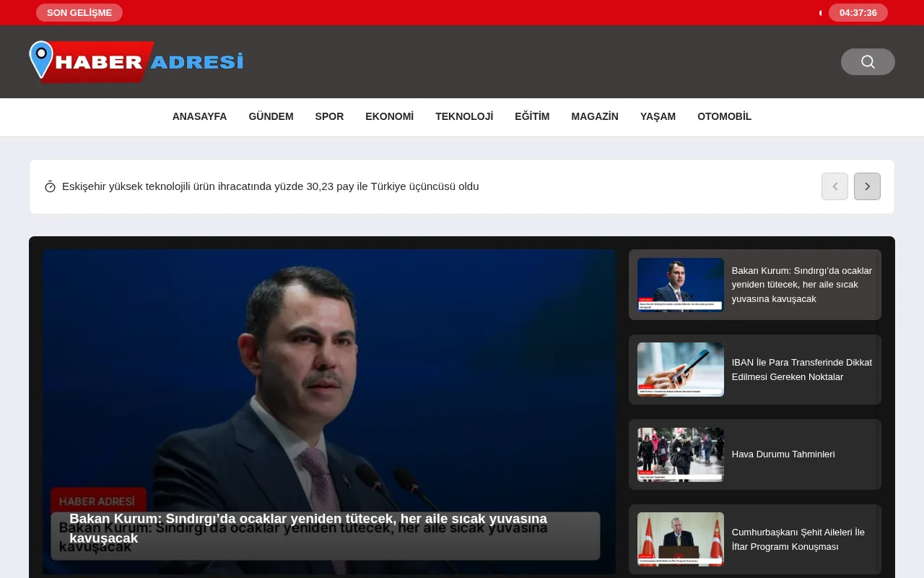This screenshot has height=578, width=924.
Task: Open the GÜNDEM section
Action: [x=271, y=116]
